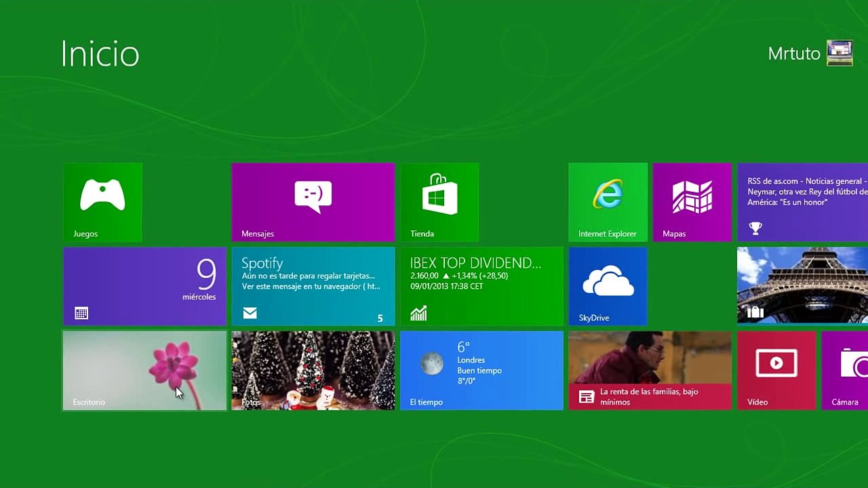Click the 2.160,00 stock value text
The height and width of the screenshot is (488, 868).
tap(425, 277)
